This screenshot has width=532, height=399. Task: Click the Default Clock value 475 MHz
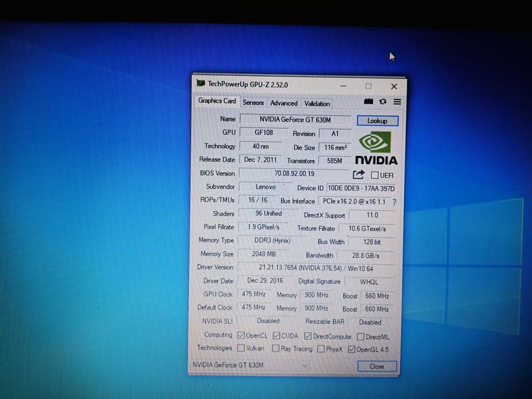(253, 307)
